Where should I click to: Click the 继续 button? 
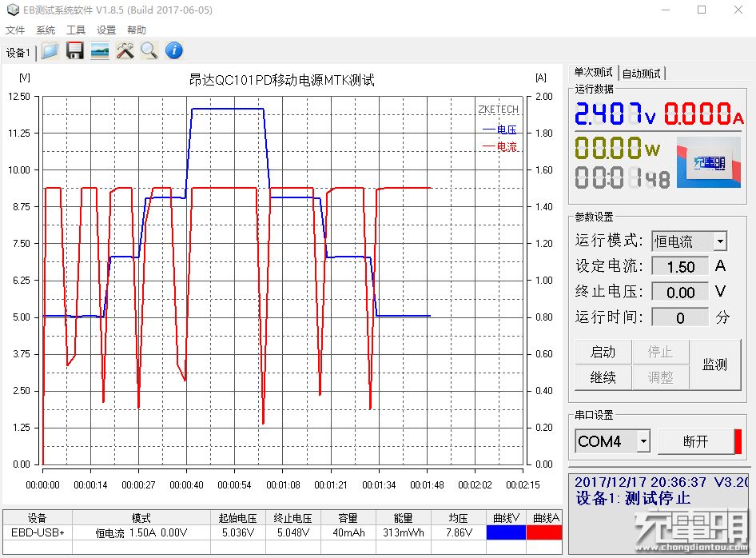pos(603,377)
